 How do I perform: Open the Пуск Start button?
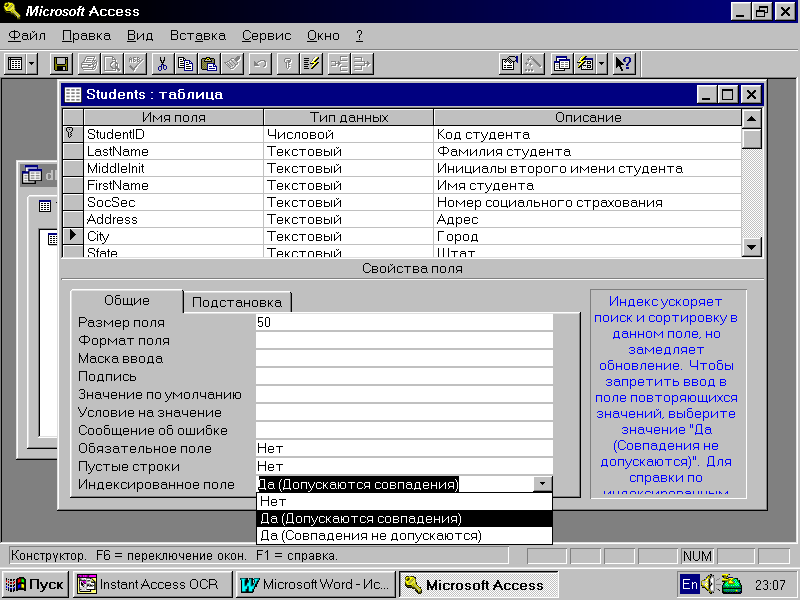35,584
